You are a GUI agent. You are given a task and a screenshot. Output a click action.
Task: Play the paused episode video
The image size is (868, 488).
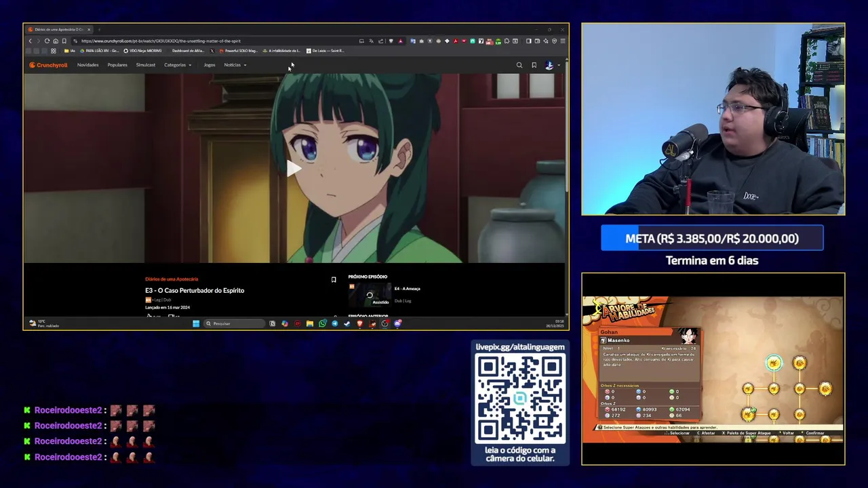[x=294, y=169]
